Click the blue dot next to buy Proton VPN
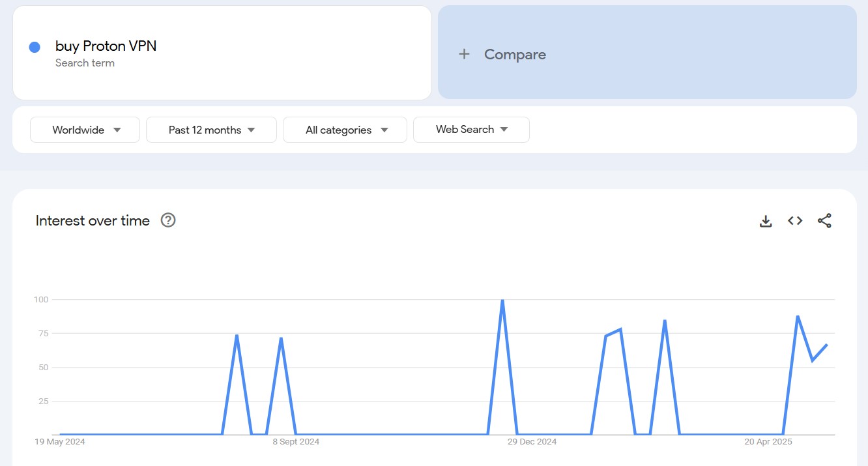The height and width of the screenshot is (466, 868). [x=35, y=47]
